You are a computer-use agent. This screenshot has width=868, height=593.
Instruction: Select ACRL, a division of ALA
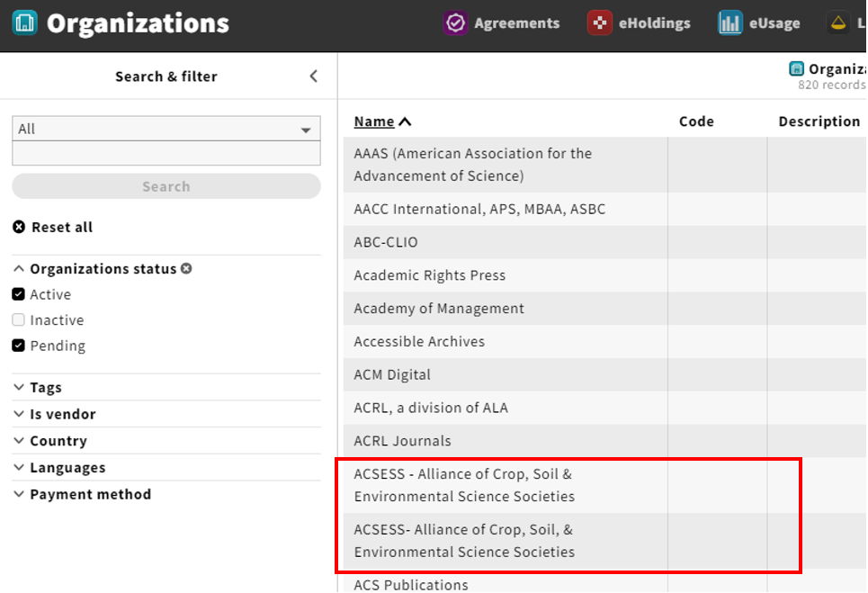click(604, 408)
